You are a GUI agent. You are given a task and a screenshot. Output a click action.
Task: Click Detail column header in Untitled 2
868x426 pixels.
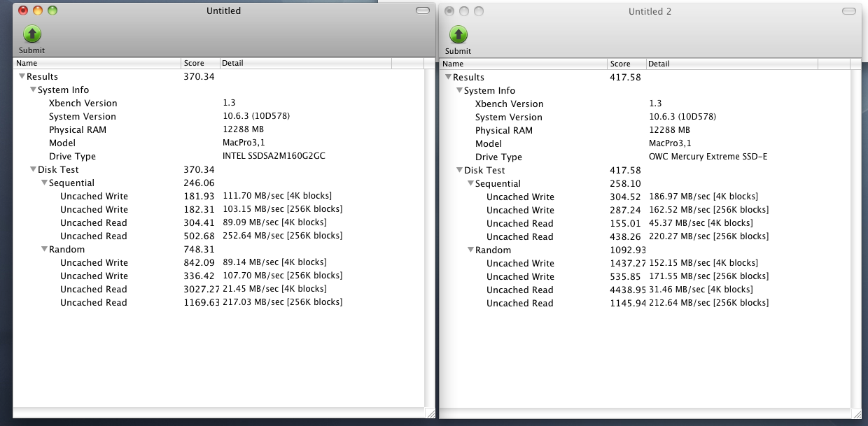[732, 64]
